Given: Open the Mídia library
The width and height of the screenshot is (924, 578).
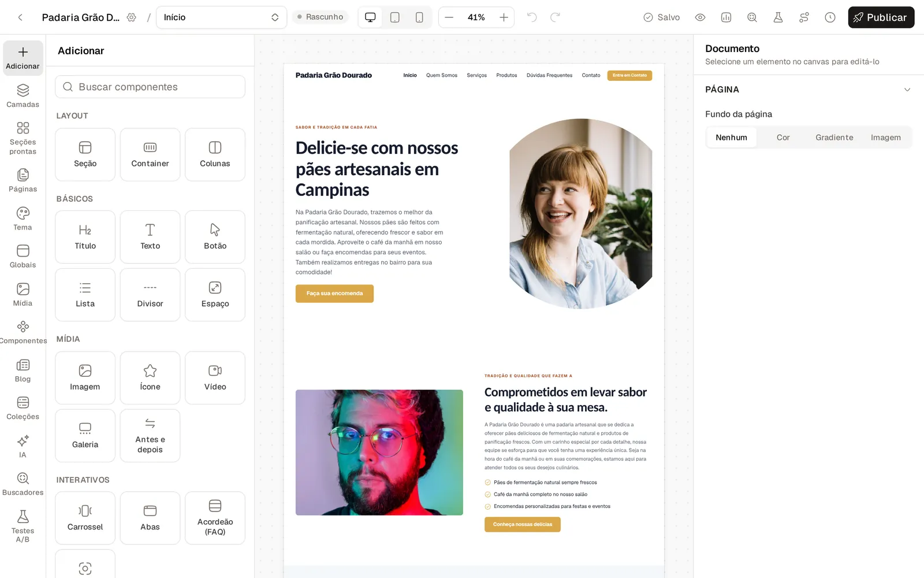Looking at the screenshot, I should [23, 295].
